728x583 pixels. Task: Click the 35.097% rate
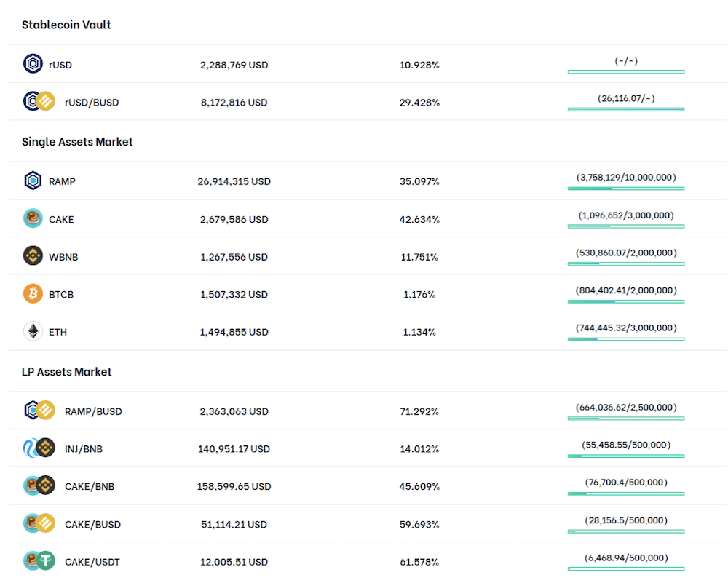pos(419,181)
